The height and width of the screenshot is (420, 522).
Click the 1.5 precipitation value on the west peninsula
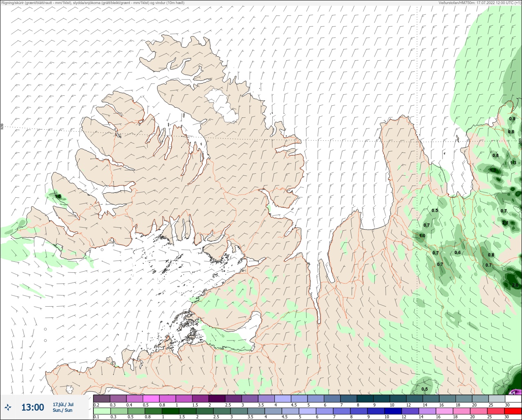(x=58, y=197)
